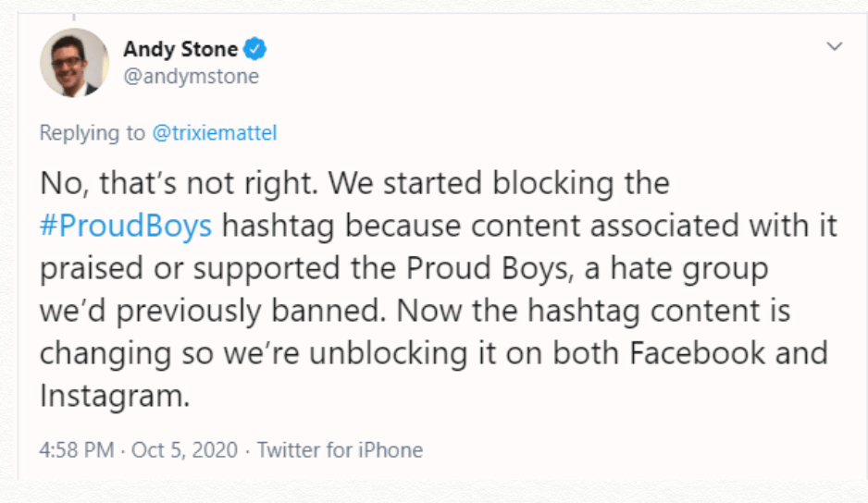Click the word "Instagram." ending the tweet
This screenshot has width=868, height=503.
point(115,396)
